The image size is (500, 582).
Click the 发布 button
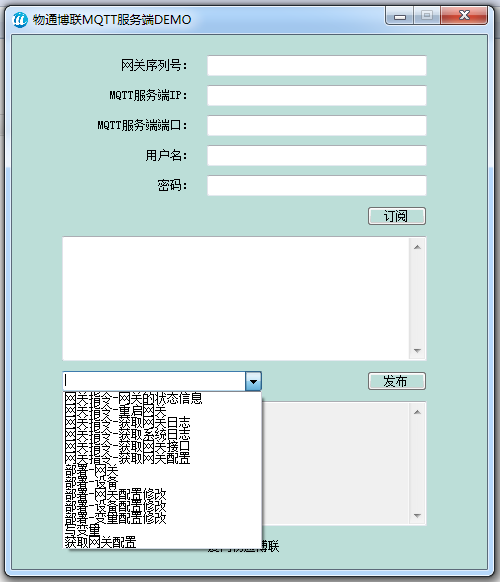pos(397,381)
